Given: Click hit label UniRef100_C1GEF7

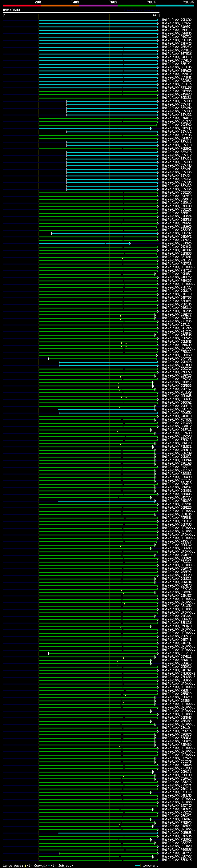Looking at the screenshot, I should 176,314.
